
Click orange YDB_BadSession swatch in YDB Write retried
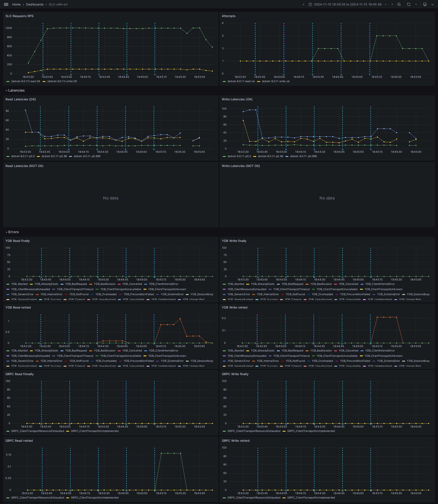click(307, 351)
